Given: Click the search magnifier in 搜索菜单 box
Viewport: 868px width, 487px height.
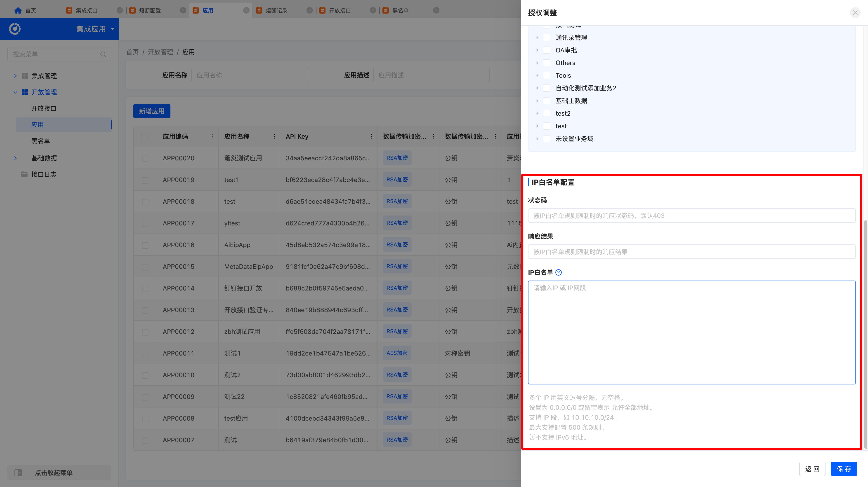Looking at the screenshot, I should (x=103, y=54).
